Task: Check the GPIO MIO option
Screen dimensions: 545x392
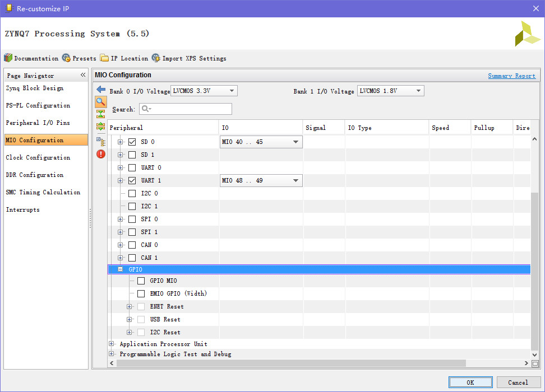Action: coord(141,281)
